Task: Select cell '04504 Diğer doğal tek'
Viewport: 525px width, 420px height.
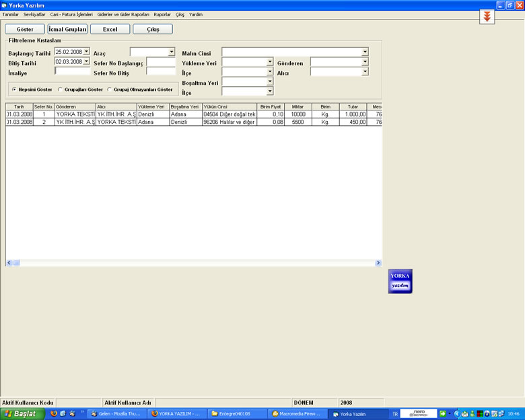Action: 230,114
